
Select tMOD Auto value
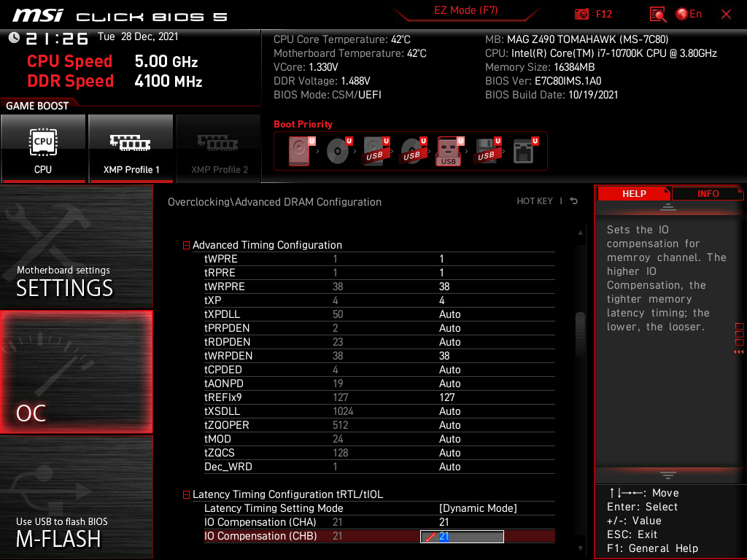[x=449, y=438]
